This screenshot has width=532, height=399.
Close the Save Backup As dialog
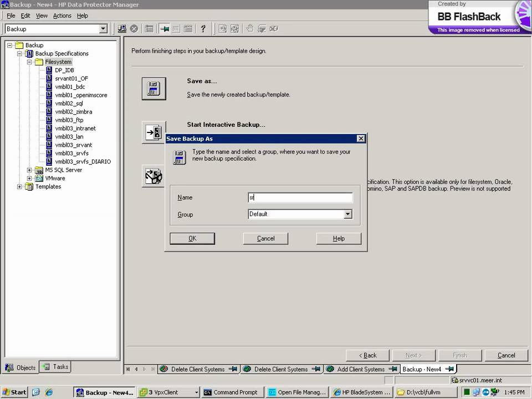tap(361, 139)
